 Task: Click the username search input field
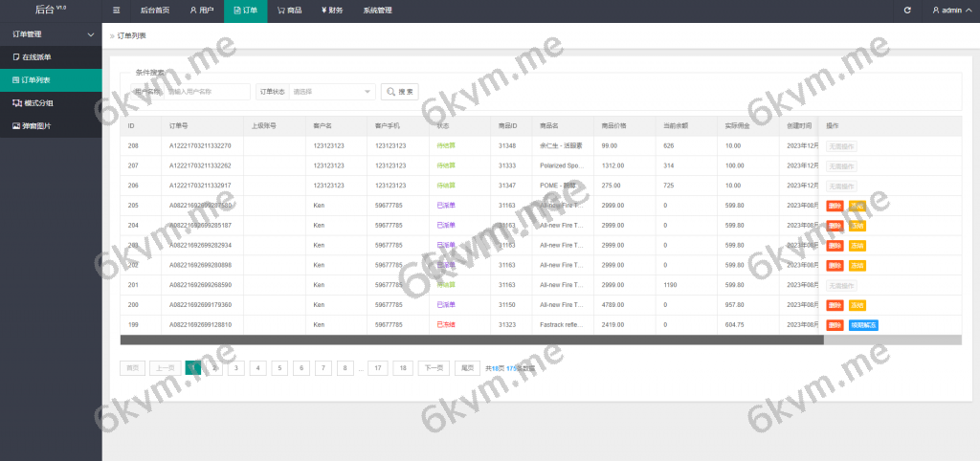click(207, 92)
